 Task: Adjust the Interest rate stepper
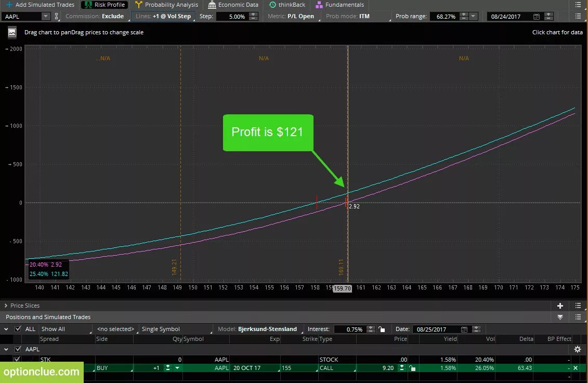371,329
